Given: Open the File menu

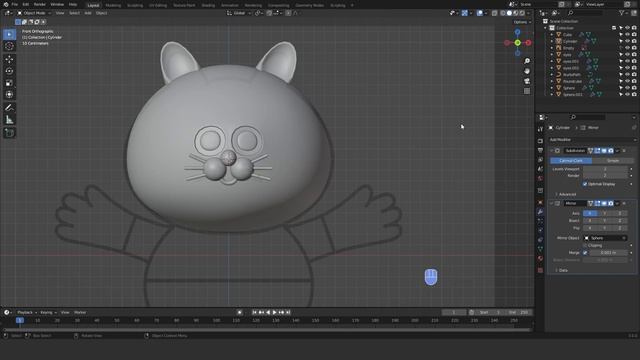Looking at the screenshot, I should (x=15, y=4).
